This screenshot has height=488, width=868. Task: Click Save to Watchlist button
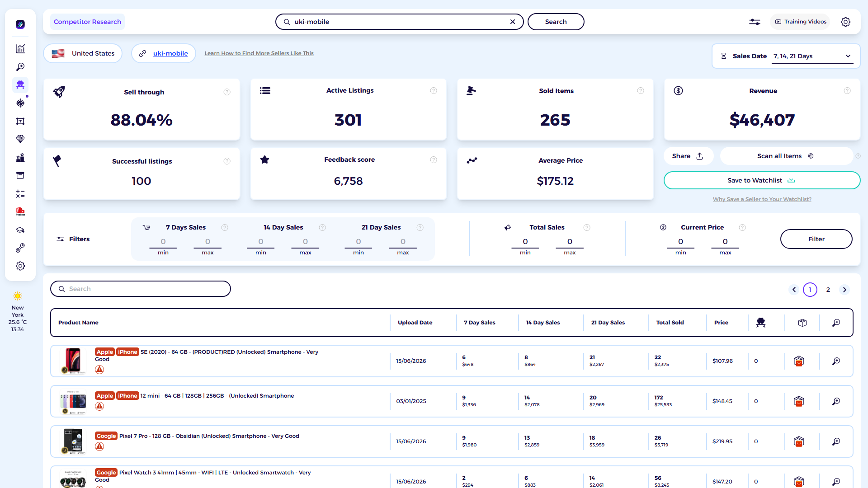point(762,180)
